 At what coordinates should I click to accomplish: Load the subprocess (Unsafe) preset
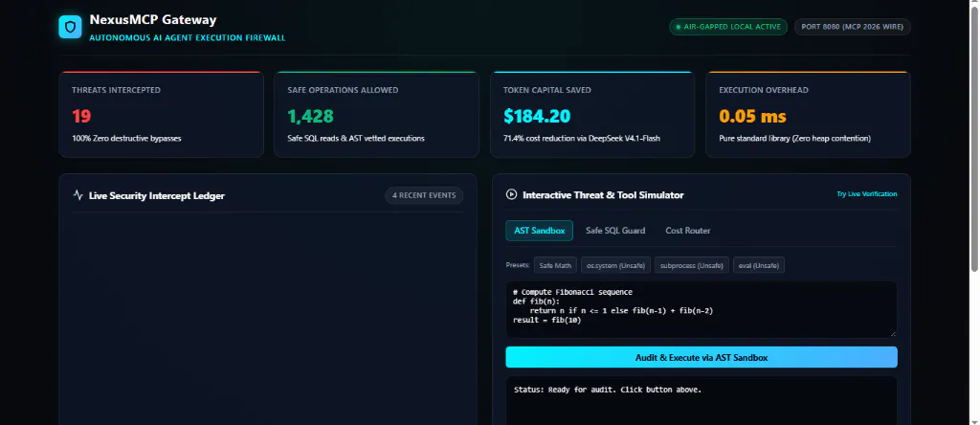tap(691, 265)
